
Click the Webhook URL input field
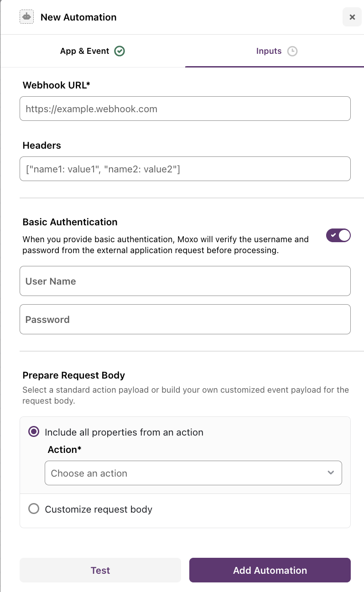(x=185, y=109)
